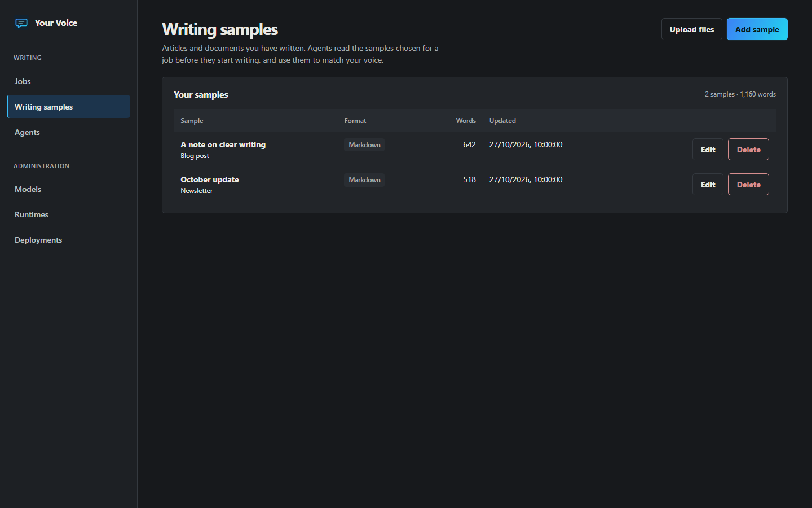Click the updated date of A note on clear writing row
This screenshot has width=812, height=508.
point(526,144)
